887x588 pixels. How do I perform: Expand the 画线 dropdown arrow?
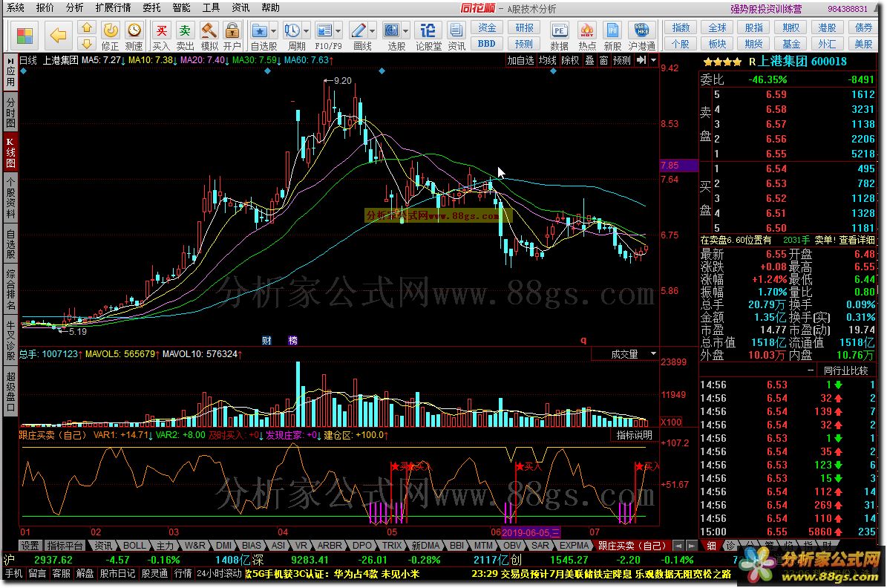tap(372, 30)
